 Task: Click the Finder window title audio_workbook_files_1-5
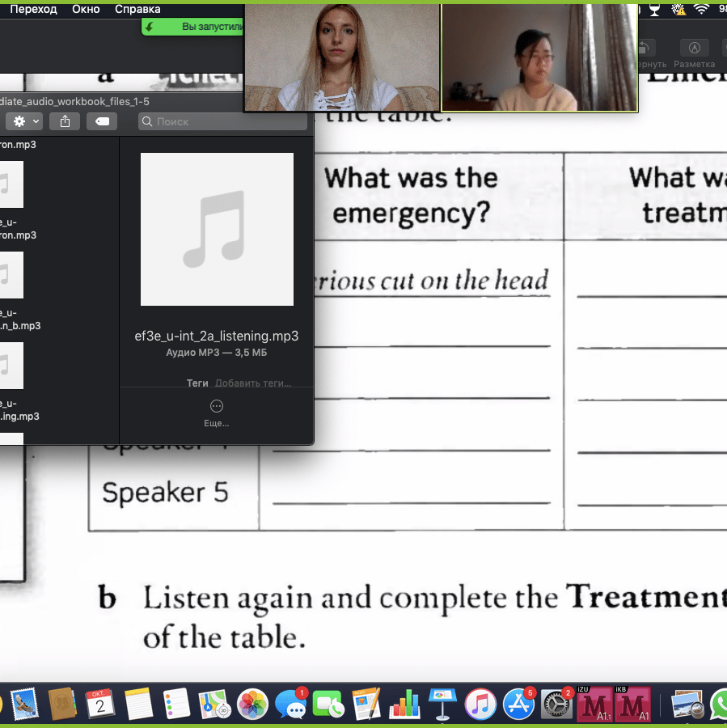[74, 101]
